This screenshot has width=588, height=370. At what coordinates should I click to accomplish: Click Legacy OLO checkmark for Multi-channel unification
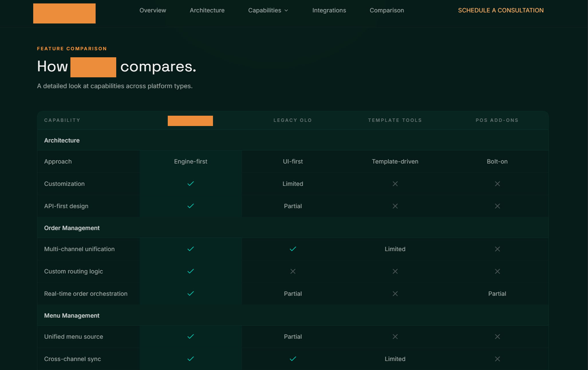(293, 249)
